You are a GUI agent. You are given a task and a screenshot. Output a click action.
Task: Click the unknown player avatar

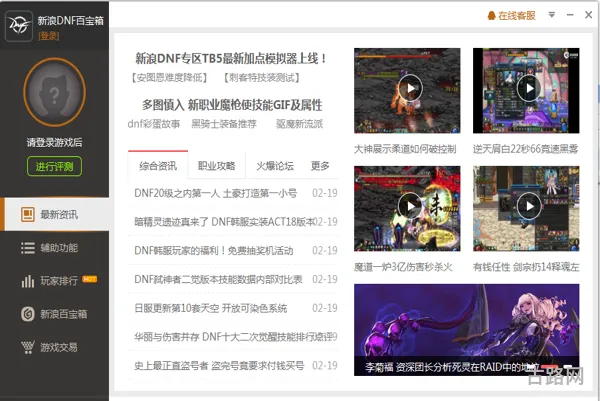[x=54, y=92]
